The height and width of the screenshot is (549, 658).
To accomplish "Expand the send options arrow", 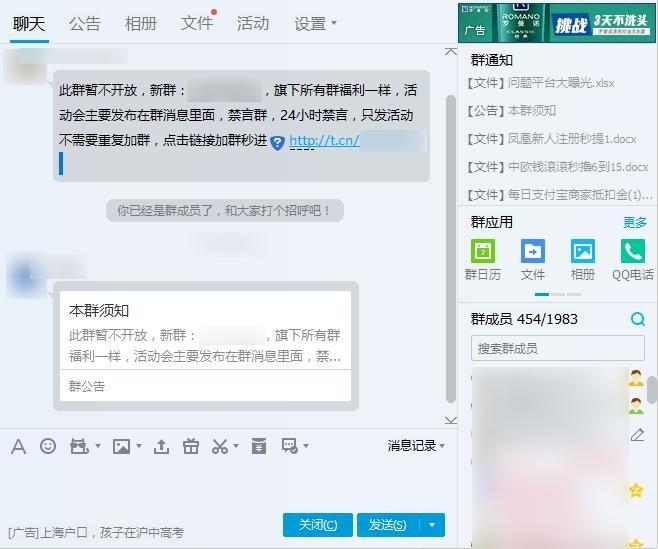I will (x=432, y=525).
